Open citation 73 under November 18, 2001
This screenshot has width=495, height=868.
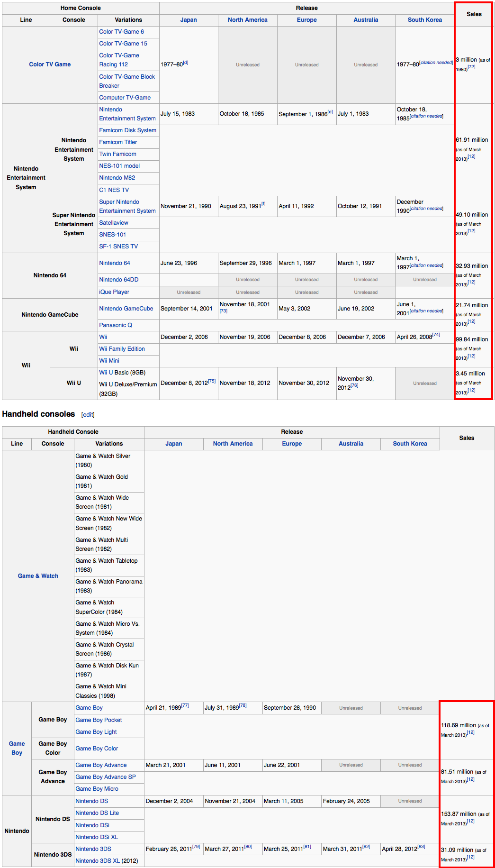[x=224, y=311]
